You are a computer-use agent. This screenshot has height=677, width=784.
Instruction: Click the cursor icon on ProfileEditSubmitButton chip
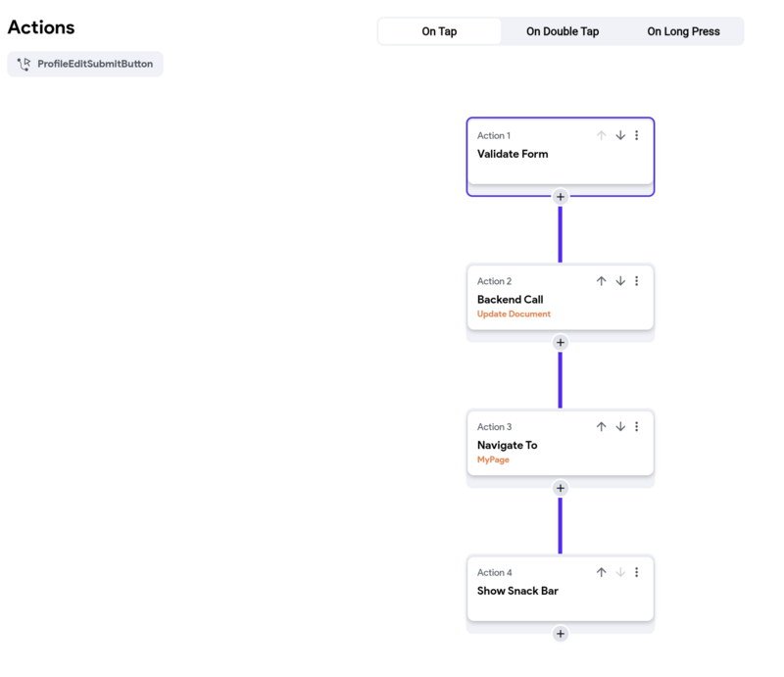point(23,64)
